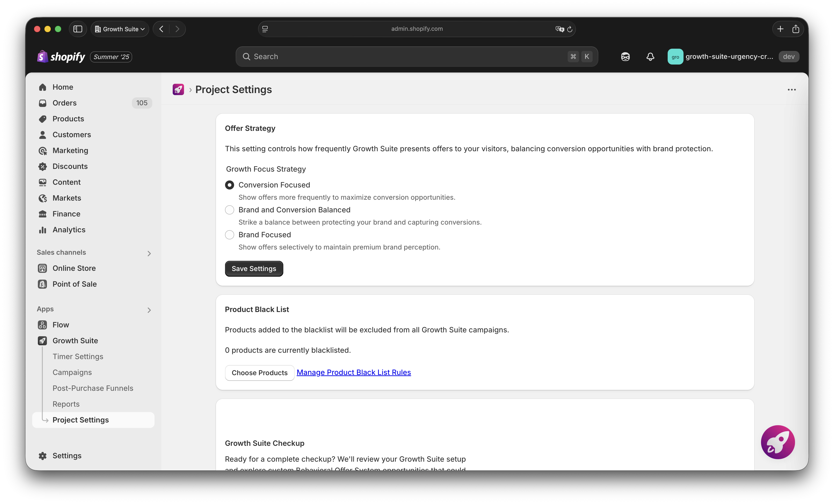The height and width of the screenshot is (504, 834).
Task: Open Campaigns in Growth Suite menu
Action: tap(72, 372)
